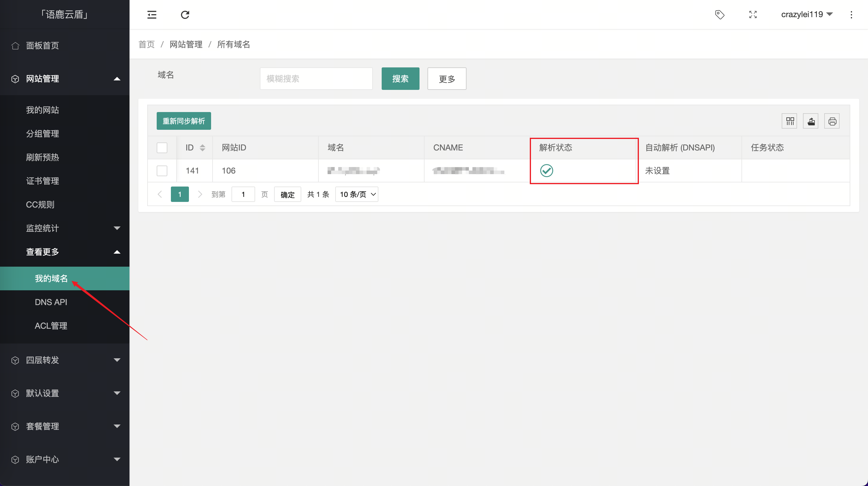Click the 所有域名 breadcrumb
Viewport: 868px width, 486px height.
234,44
